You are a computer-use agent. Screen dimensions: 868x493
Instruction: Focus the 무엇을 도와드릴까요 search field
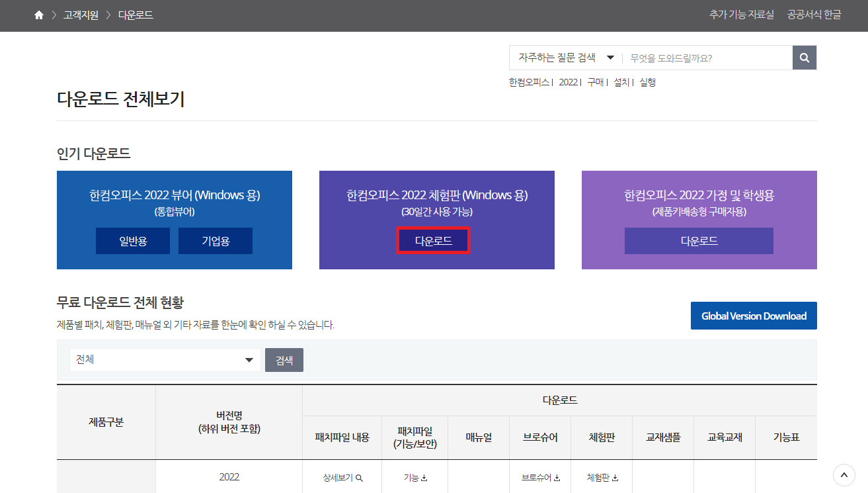pyautogui.click(x=707, y=58)
